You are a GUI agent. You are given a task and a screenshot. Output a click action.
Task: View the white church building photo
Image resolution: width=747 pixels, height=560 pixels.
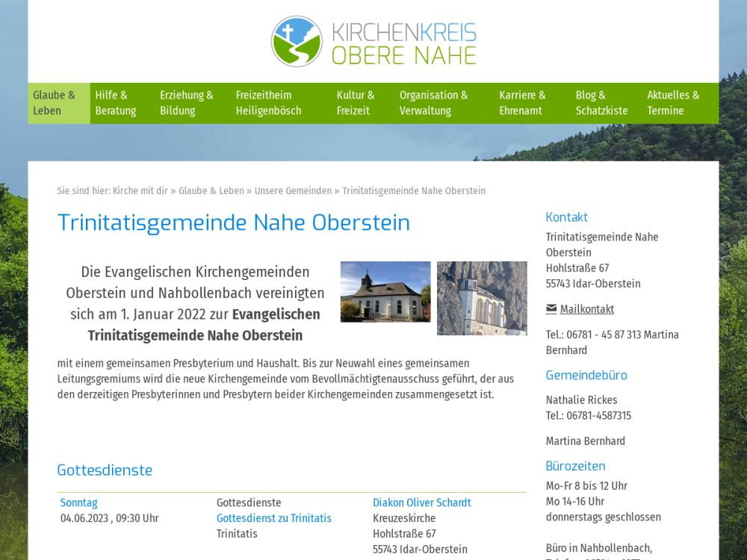385,292
